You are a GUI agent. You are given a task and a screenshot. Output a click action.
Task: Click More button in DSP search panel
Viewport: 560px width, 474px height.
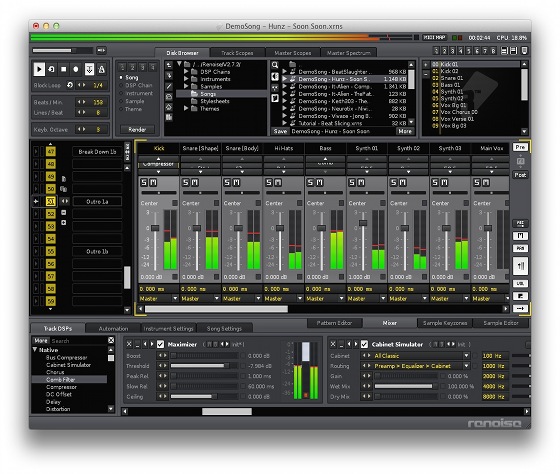point(41,340)
